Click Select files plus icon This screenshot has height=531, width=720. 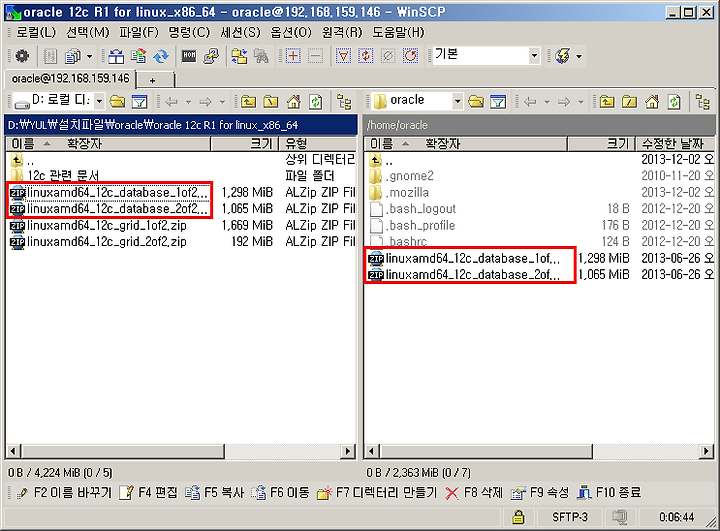[293, 56]
